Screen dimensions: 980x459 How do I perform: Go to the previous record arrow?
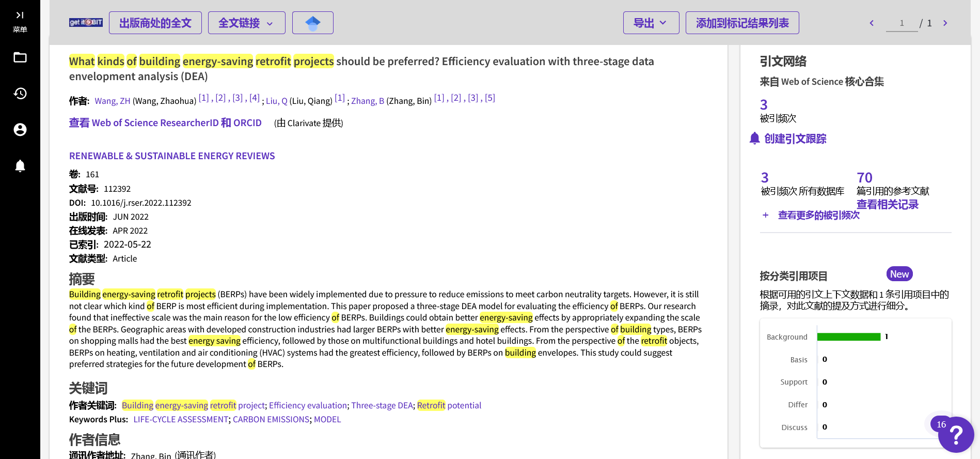pyautogui.click(x=872, y=23)
